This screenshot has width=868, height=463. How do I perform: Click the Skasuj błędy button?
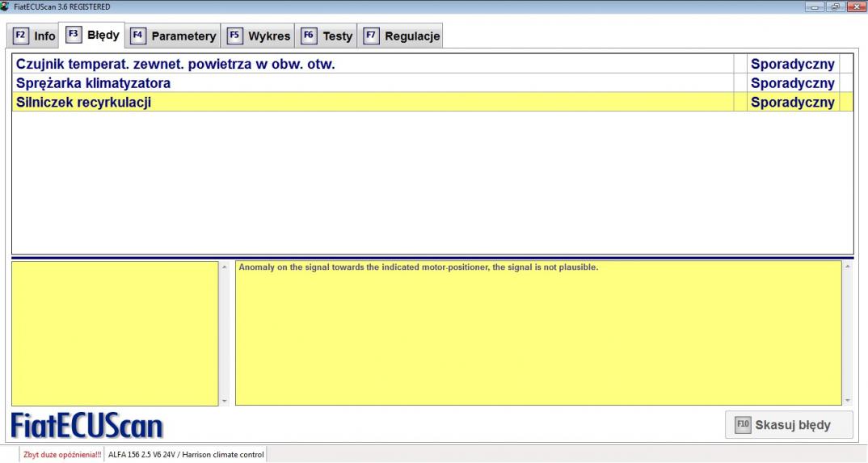pos(789,425)
